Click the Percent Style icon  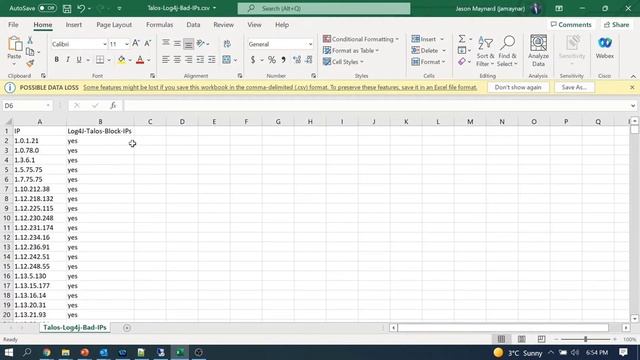[272, 60]
